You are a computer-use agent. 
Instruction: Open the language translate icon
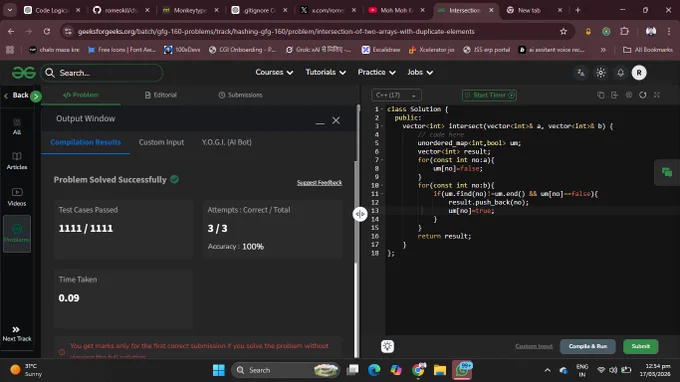(x=581, y=73)
